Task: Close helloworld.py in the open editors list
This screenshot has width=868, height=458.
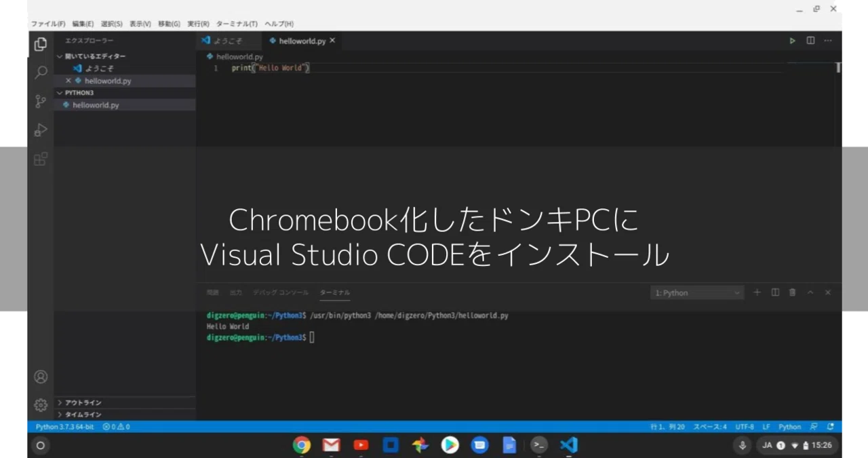Action: click(68, 81)
